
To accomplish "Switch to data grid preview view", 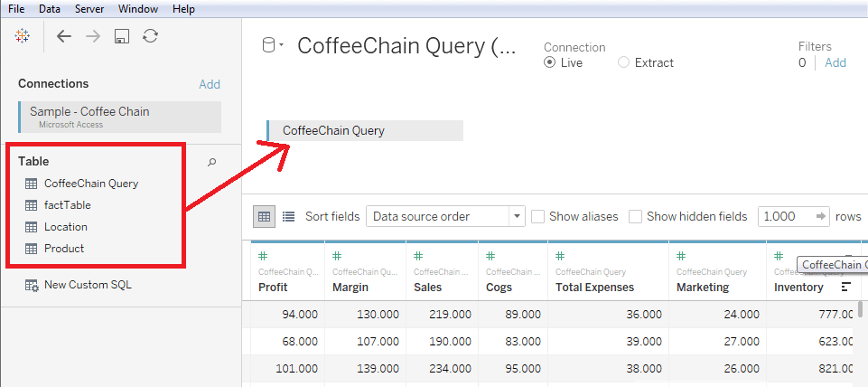I will click(264, 216).
